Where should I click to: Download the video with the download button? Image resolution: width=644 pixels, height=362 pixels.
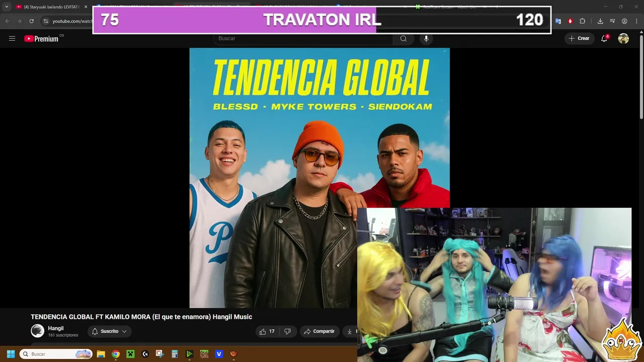[350, 331]
